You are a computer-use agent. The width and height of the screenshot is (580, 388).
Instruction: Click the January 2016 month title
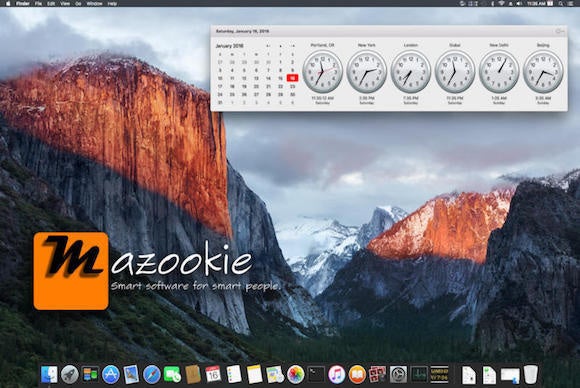tap(229, 46)
